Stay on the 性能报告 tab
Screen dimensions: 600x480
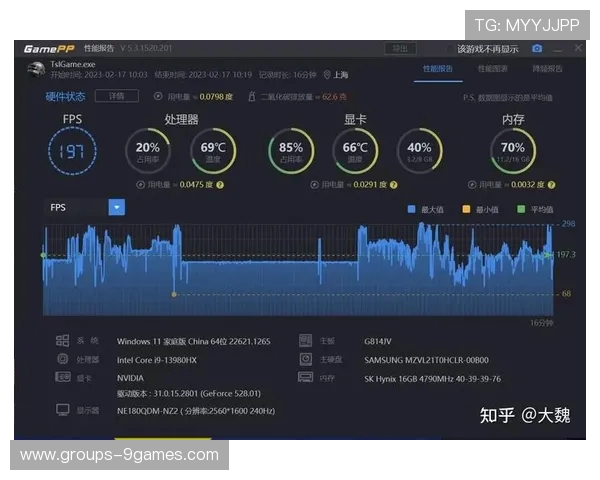tap(438, 69)
